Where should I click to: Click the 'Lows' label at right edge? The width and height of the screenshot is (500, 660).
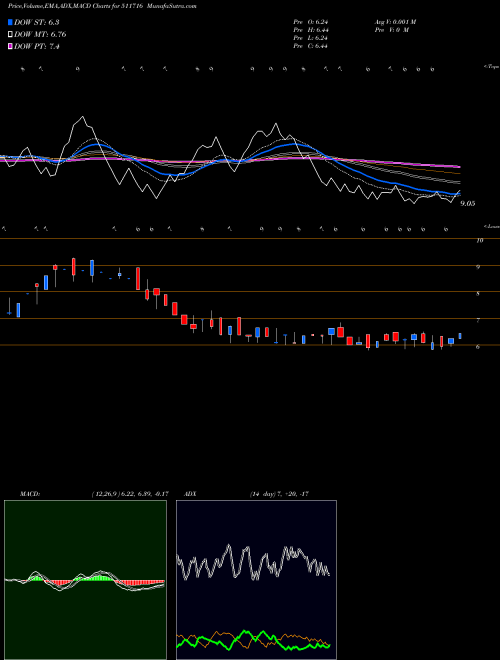pyautogui.click(x=492, y=226)
